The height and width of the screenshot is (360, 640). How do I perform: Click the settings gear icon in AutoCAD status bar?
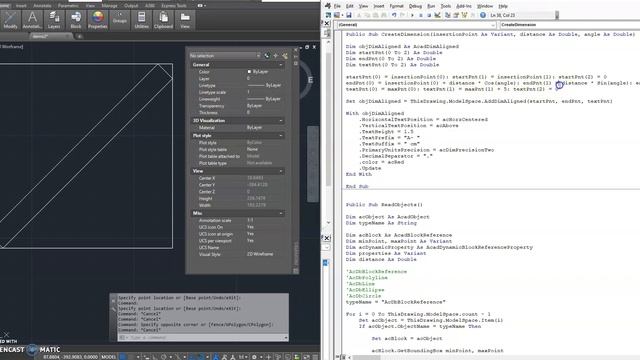[254, 357]
